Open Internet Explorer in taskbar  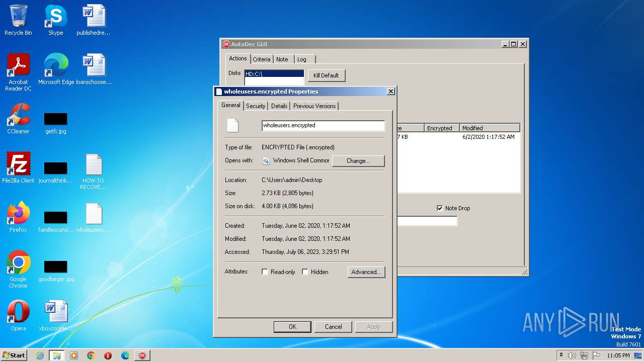click(40, 355)
